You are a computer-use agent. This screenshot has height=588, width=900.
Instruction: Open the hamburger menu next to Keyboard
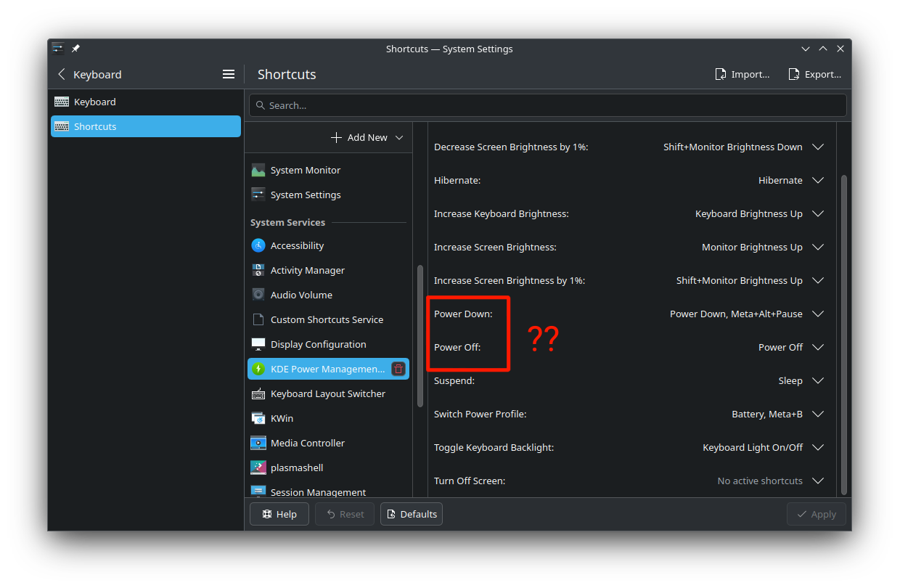pyautogui.click(x=229, y=74)
